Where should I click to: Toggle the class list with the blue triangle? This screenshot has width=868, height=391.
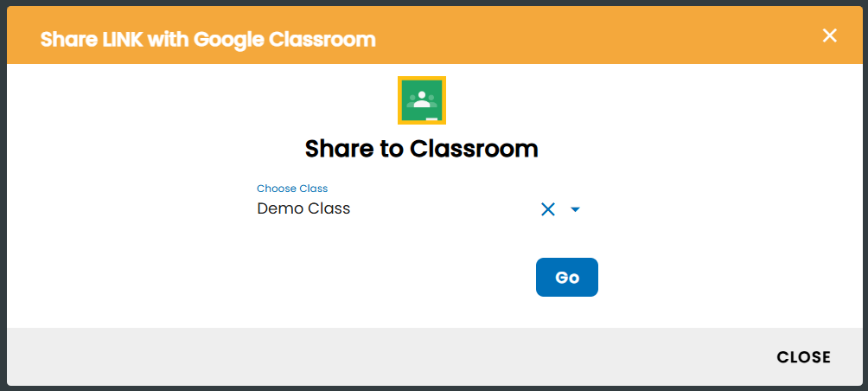575,209
